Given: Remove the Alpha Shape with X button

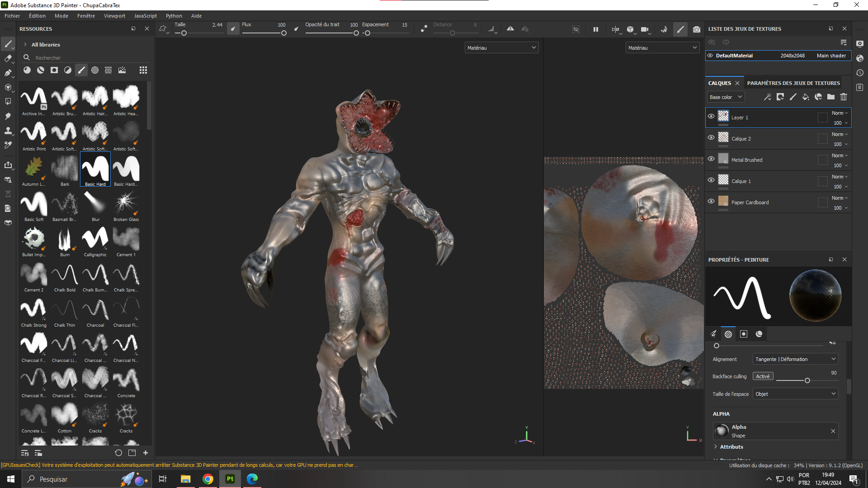Looking at the screenshot, I should coord(833,431).
